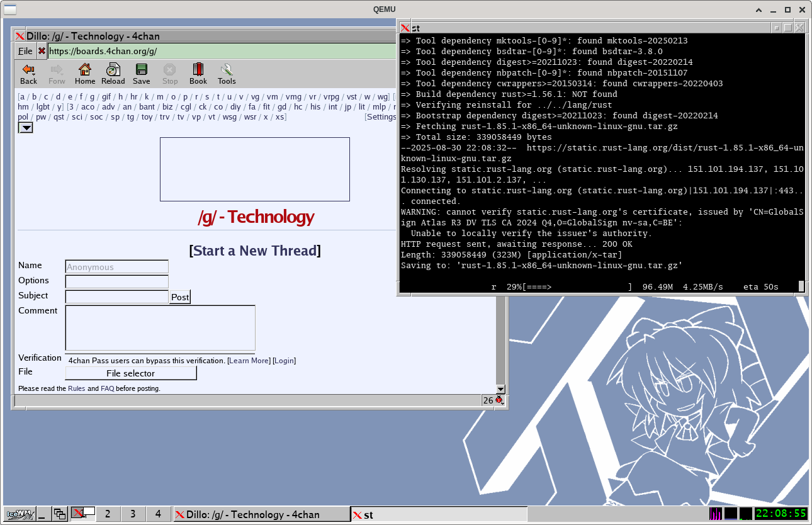Screen dimensions: 812x525
Task: Open the window list taskbar icon
Action: tap(60, 514)
